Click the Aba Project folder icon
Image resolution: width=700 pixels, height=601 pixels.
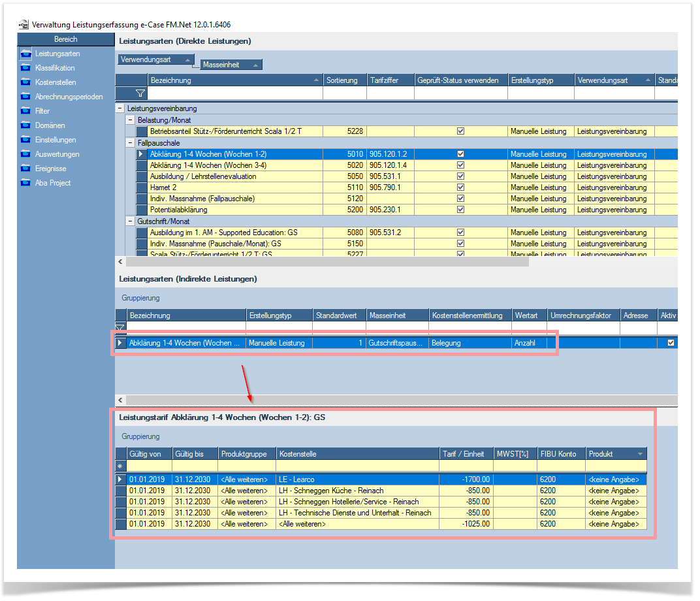point(26,183)
